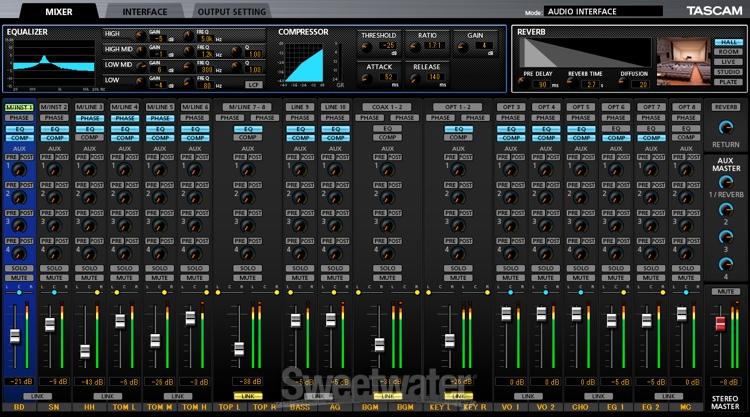Image resolution: width=750 pixels, height=417 pixels.
Task: Select the COAX 1-2 channel header
Action: [x=387, y=107]
